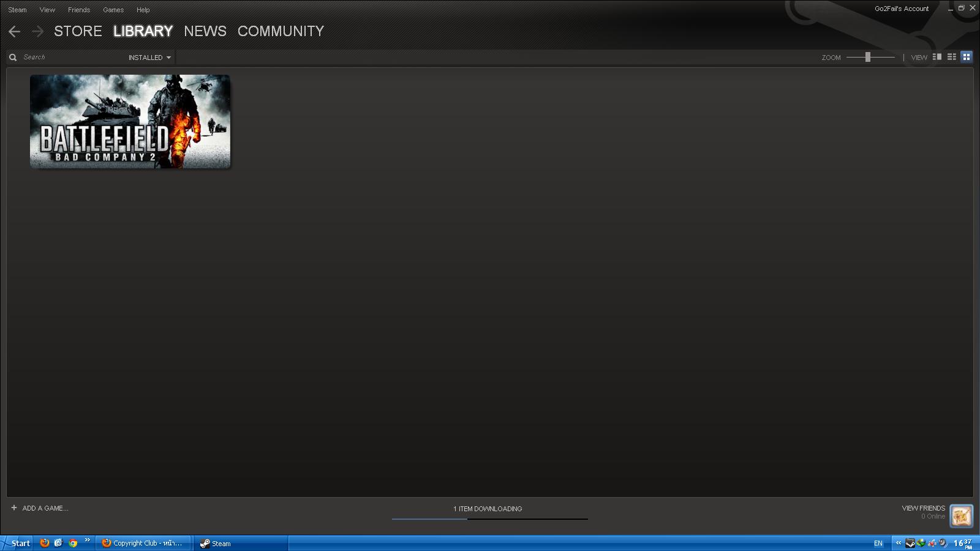The height and width of the screenshot is (551, 980).
Task: Click the '0 Online' friends count
Action: click(x=933, y=517)
